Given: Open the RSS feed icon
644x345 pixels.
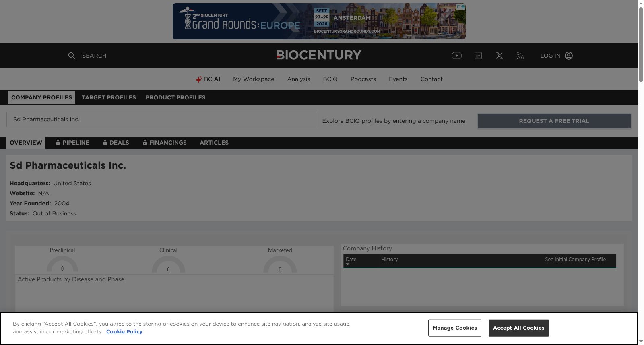Looking at the screenshot, I should 520,56.
